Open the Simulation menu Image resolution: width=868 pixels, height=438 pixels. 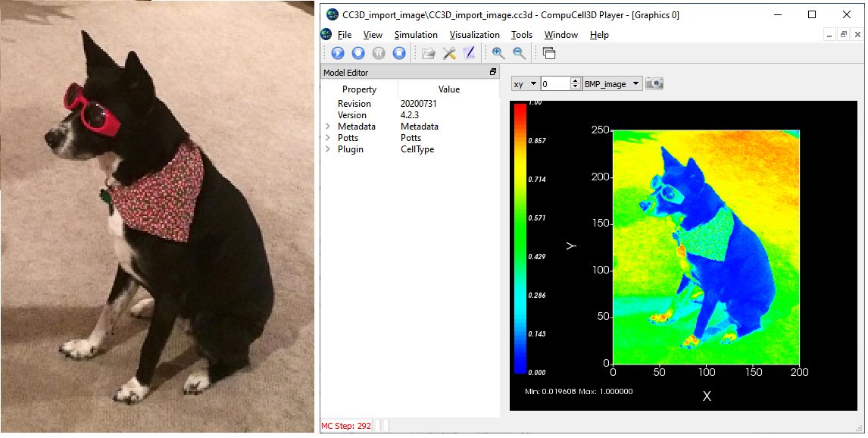[416, 35]
